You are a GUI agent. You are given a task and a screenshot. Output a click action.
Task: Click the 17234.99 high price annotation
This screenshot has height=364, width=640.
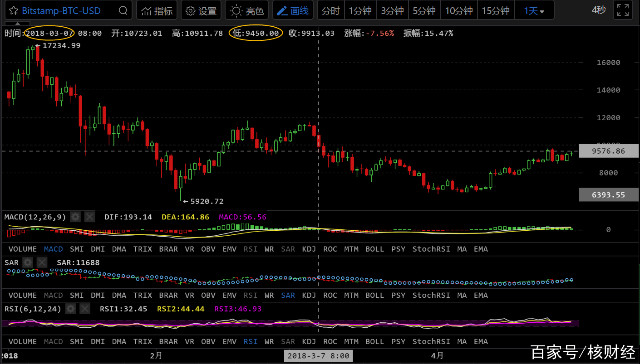[x=61, y=45]
